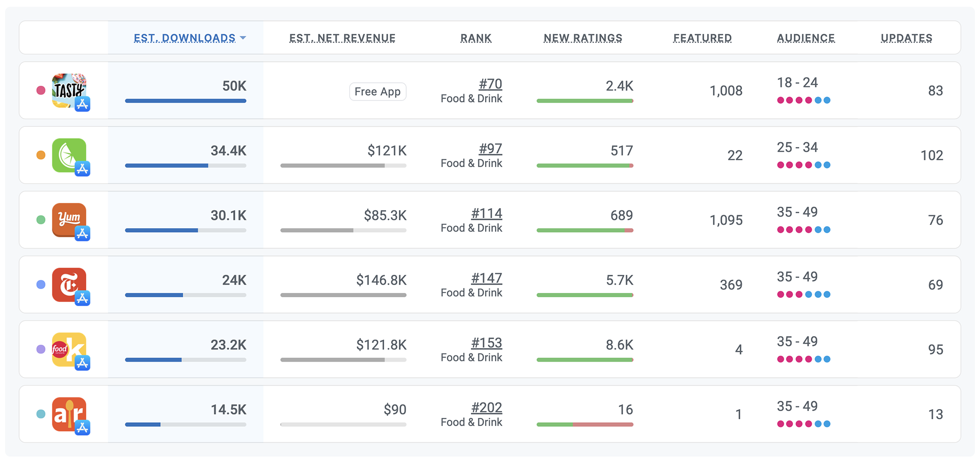Click the orange dot beside the lime app
The height and width of the screenshot is (462, 980).
tap(41, 155)
